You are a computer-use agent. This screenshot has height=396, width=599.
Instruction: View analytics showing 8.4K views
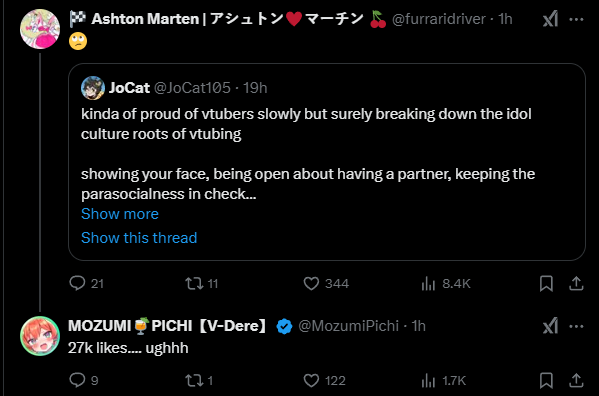[445, 283]
